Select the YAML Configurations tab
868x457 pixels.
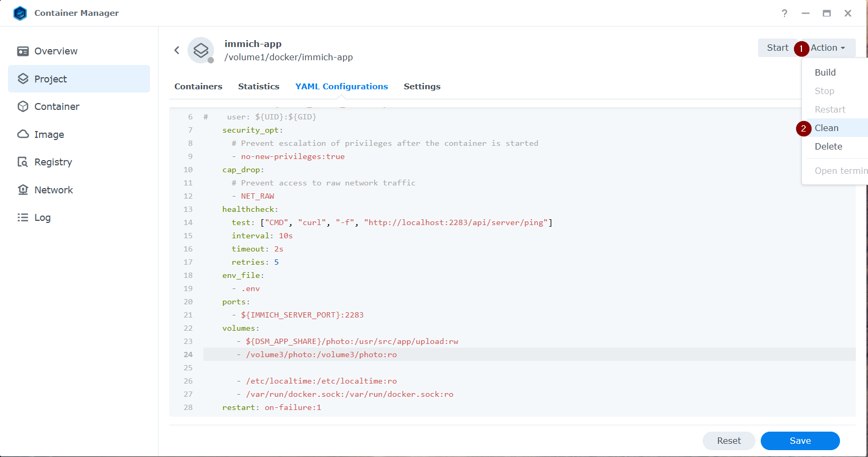click(341, 86)
